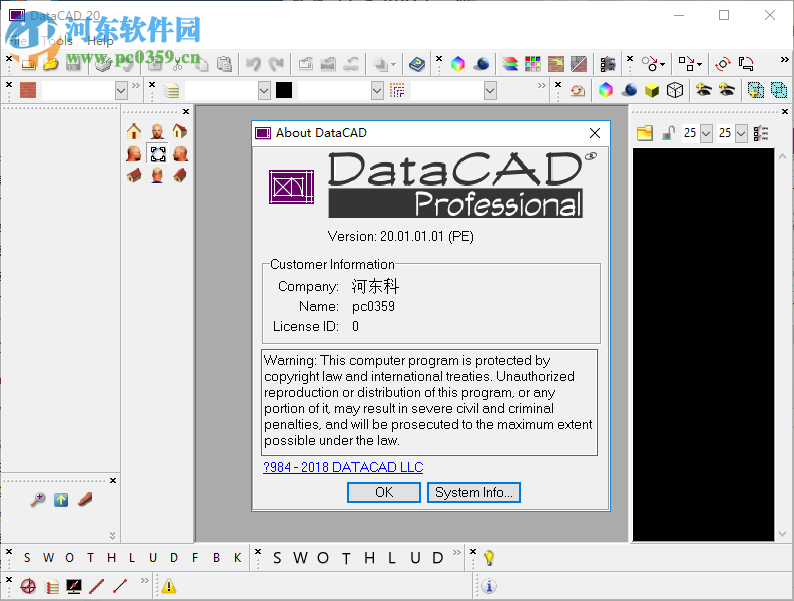This screenshot has width=794, height=601.
Task: Expand the top toolbar overflow chevron
Action: [784, 59]
